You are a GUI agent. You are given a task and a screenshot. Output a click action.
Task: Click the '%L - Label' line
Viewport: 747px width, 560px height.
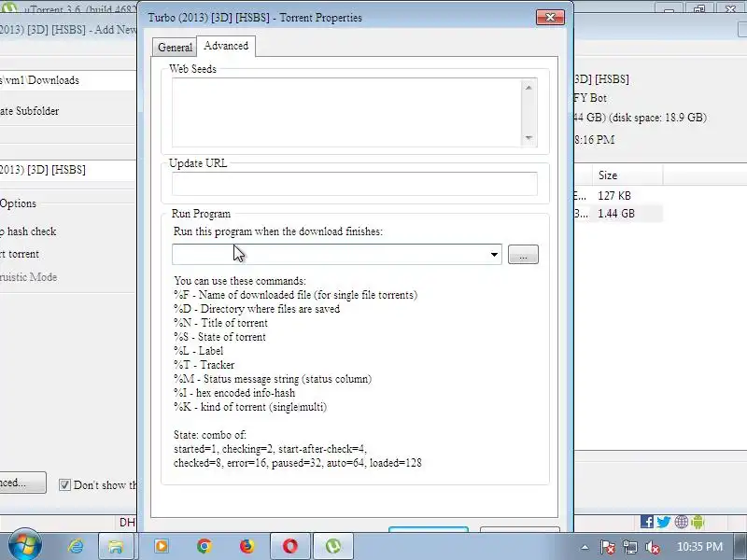(198, 351)
